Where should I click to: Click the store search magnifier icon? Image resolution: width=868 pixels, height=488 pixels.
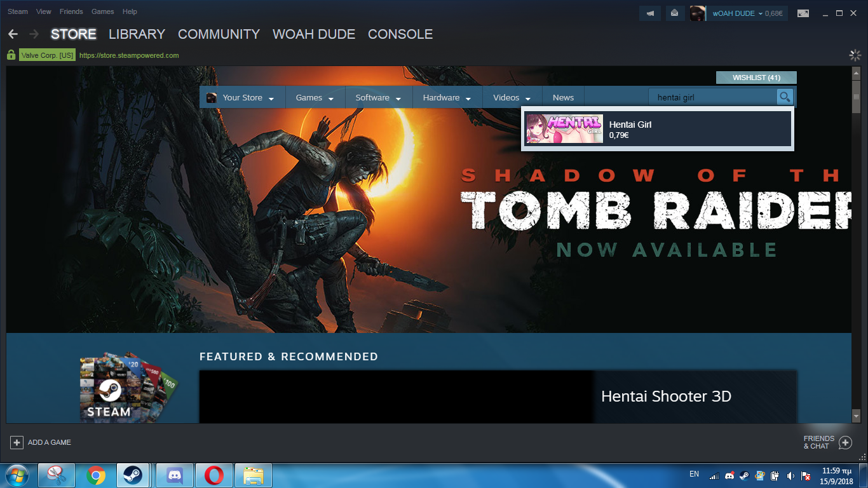[785, 97]
